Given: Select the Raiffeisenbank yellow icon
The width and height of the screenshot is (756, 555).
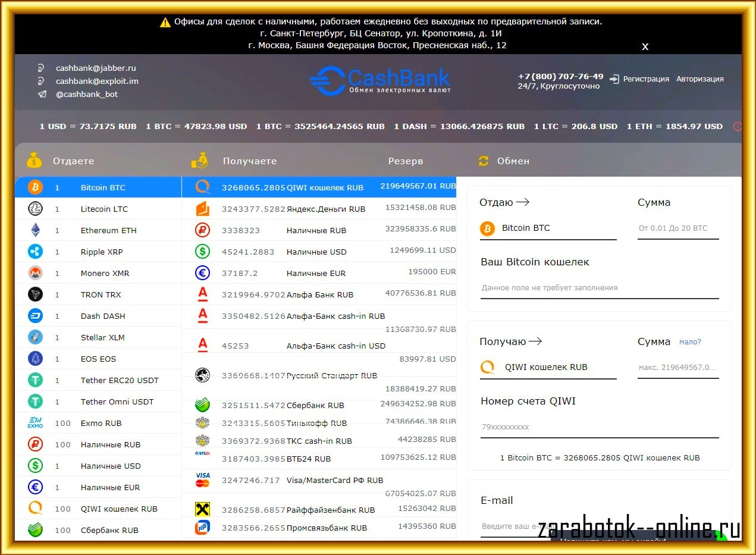Looking at the screenshot, I should [x=203, y=509].
